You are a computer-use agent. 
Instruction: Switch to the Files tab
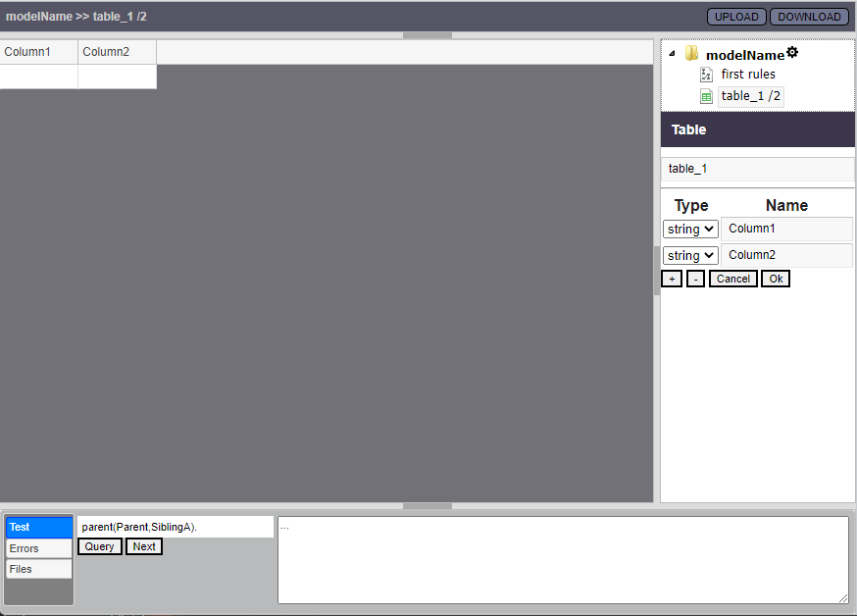click(x=39, y=569)
